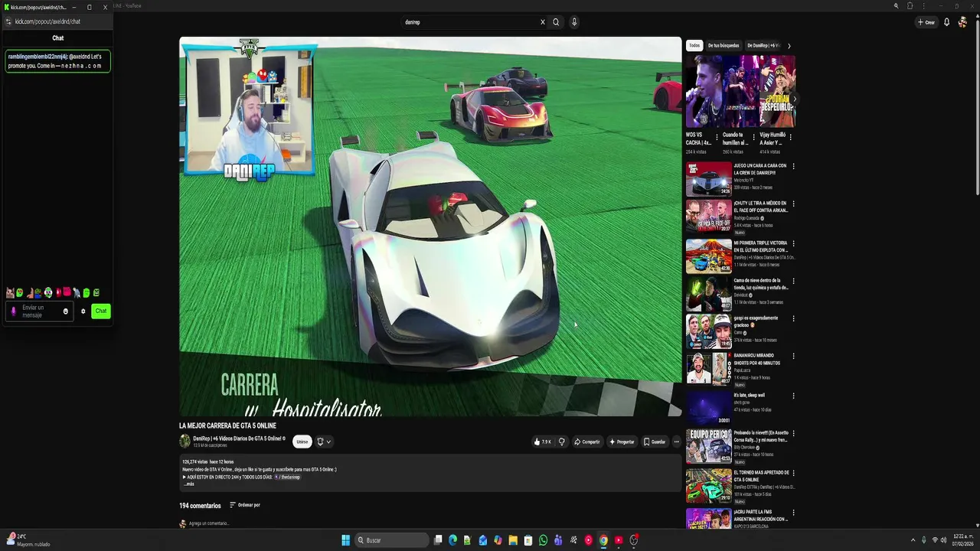980x551 pixels.
Task: Click taskbar Buscar search box
Action: [x=391, y=540]
